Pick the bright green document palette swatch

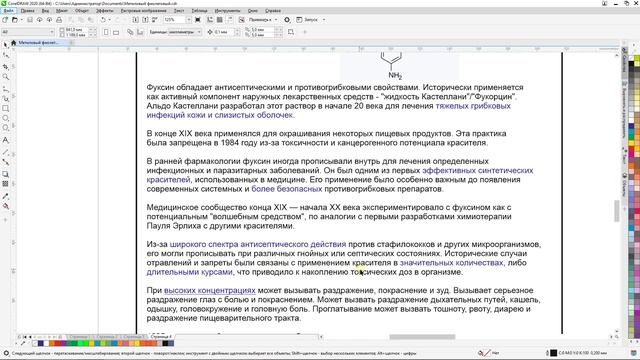click(x=85, y=344)
